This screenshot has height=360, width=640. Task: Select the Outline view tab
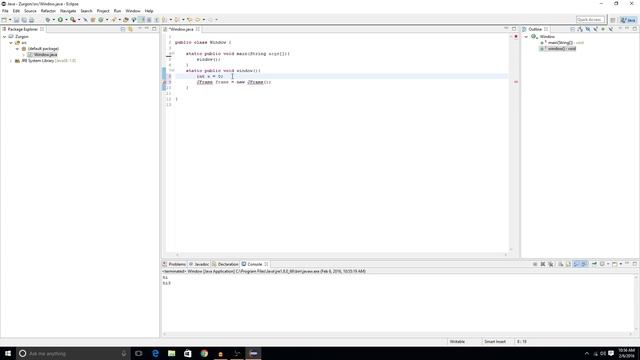pyautogui.click(x=535, y=29)
